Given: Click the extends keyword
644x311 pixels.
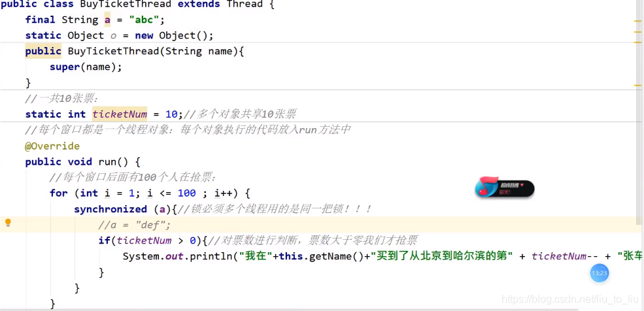Looking at the screenshot, I should click(199, 5).
